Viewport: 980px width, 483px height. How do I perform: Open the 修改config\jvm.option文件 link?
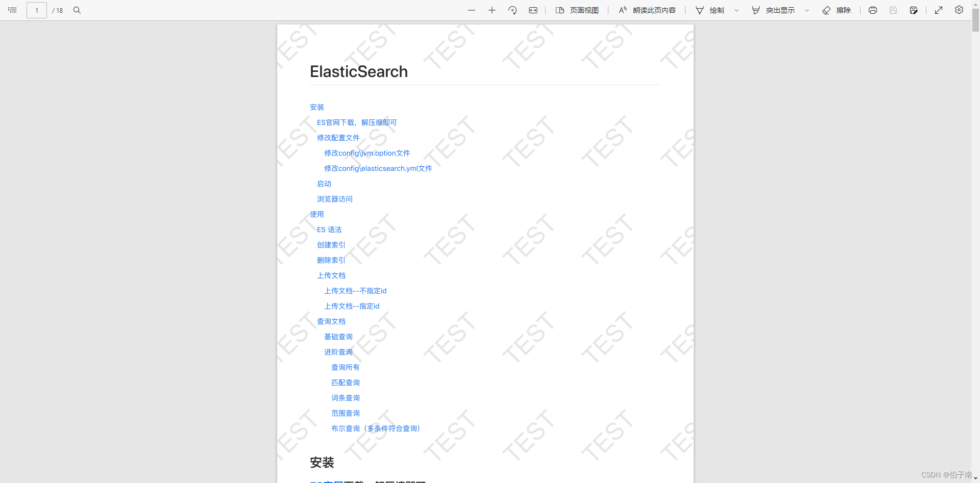tap(367, 153)
